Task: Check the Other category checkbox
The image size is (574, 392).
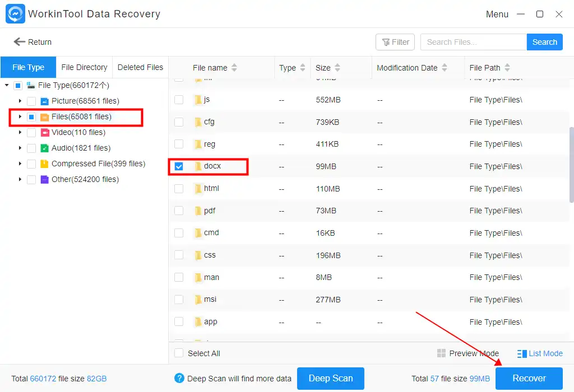Action: [31, 180]
